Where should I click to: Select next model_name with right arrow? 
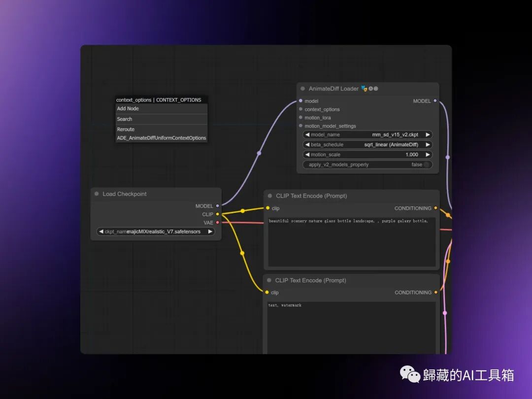(428, 134)
